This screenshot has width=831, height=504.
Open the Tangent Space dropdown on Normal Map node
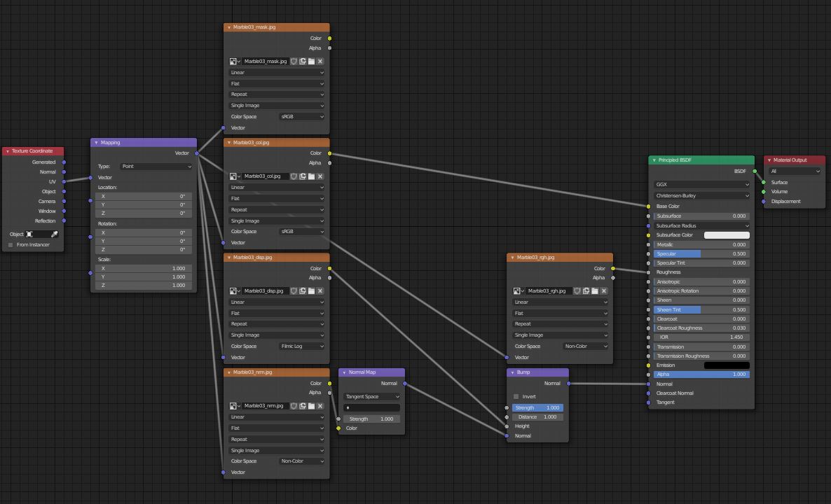pos(371,396)
